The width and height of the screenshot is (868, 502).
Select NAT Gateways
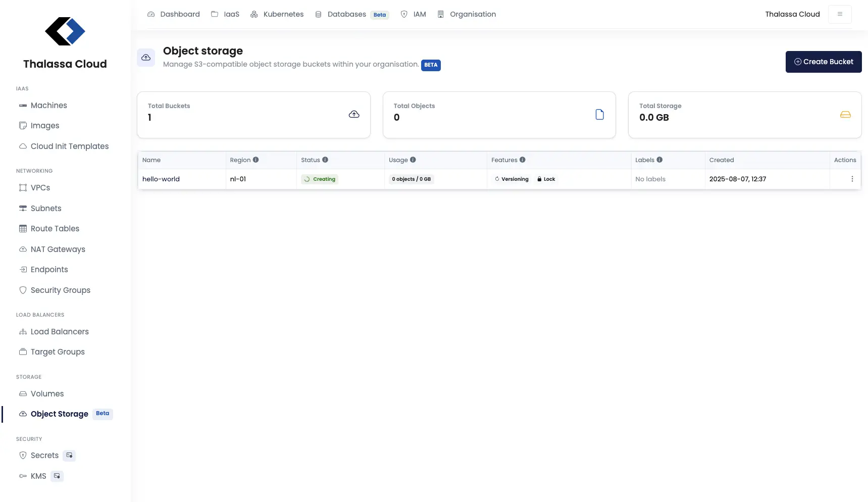pos(58,249)
